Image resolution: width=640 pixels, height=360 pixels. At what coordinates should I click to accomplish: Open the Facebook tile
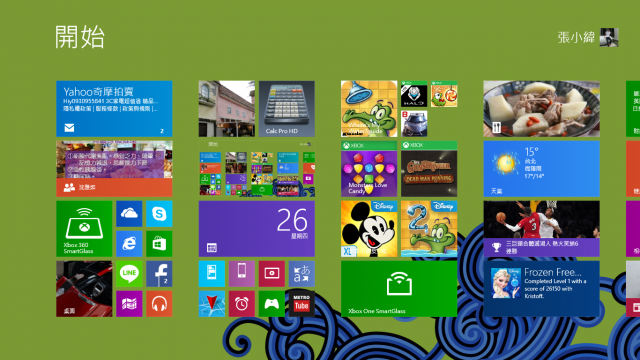pos(159,273)
